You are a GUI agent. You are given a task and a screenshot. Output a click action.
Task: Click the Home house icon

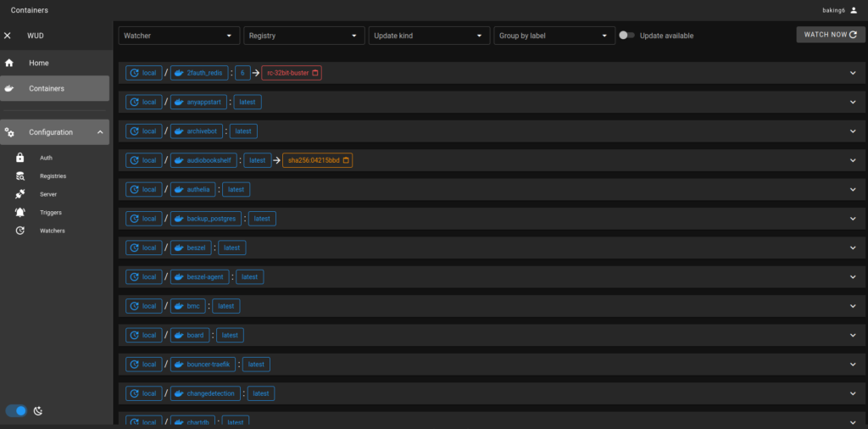click(x=9, y=64)
